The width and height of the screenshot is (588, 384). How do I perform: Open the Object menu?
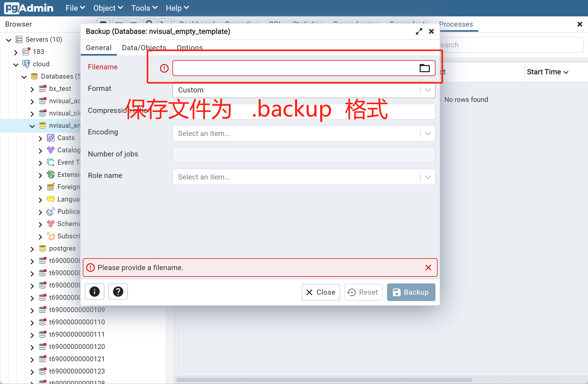coord(108,8)
